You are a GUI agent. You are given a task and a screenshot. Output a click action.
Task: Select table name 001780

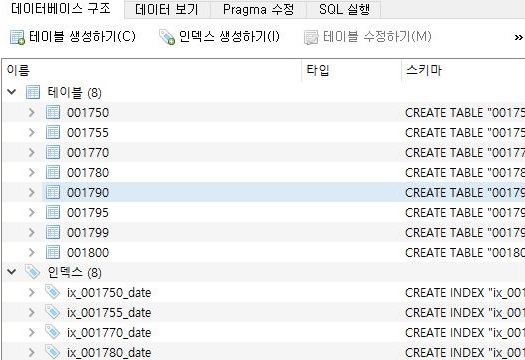pos(88,173)
